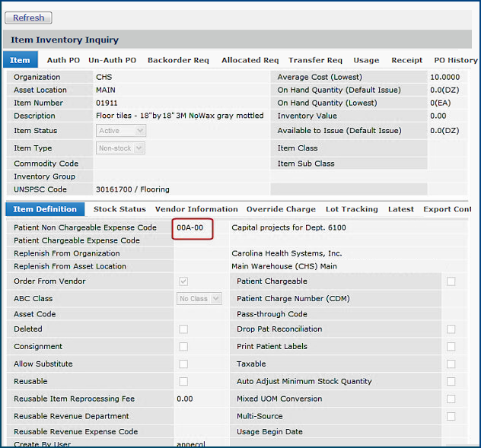Switch to Stock Status tab

[119, 209]
